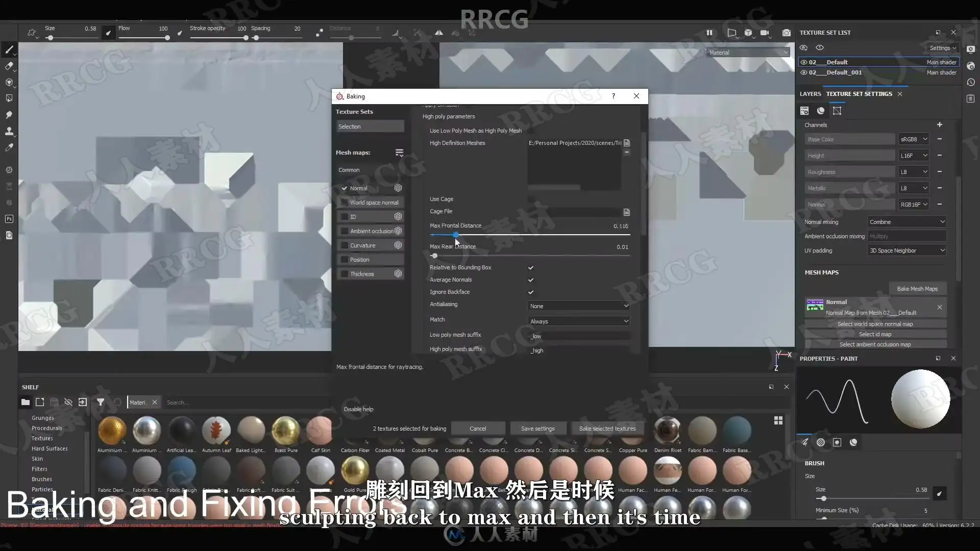The height and width of the screenshot is (551, 980).
Task: Open Texture Set List Settings dropdown
Action: pyautogui.click(x=943, y=48)
